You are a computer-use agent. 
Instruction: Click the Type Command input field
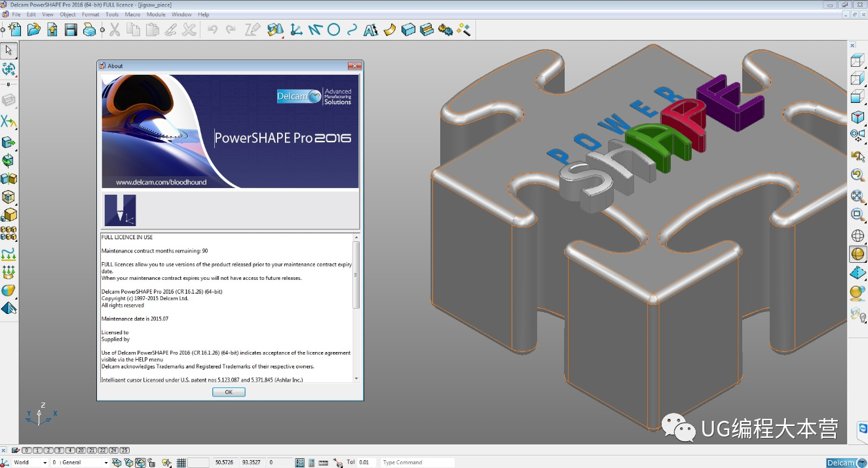pos(418,463)
